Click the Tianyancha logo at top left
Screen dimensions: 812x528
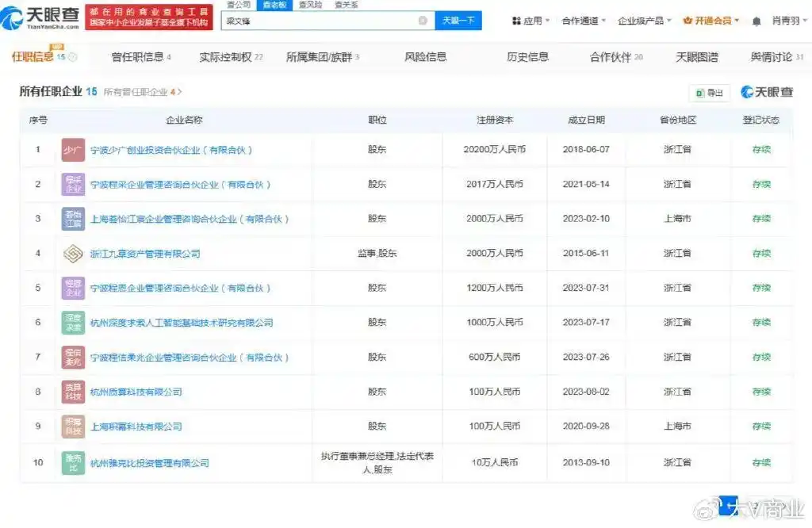coord(43,15)
